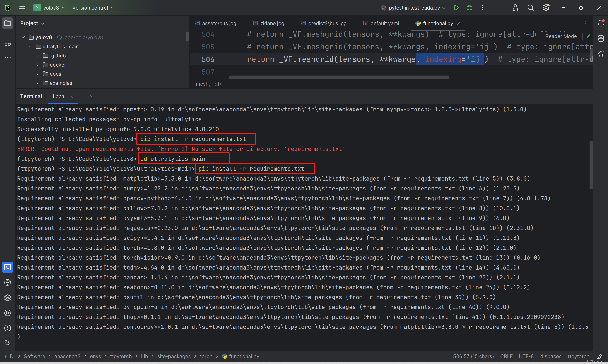Click the file inspection checkmark widget
The image size is (608, 364).
click(588, 36)
